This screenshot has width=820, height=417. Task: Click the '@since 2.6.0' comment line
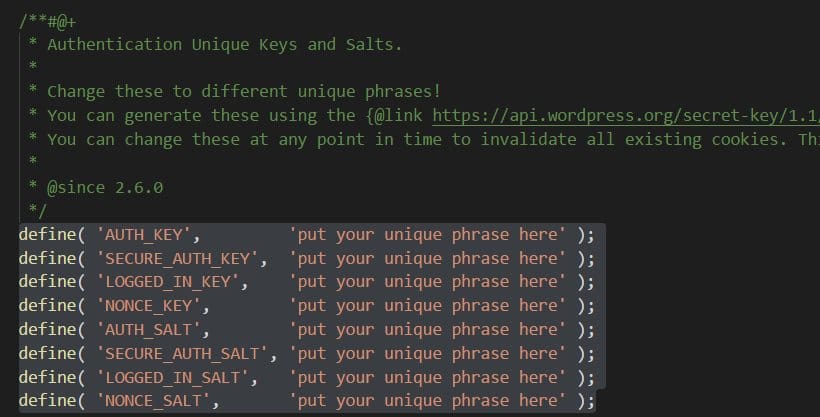pyautogui.click(x=105, y=187)
